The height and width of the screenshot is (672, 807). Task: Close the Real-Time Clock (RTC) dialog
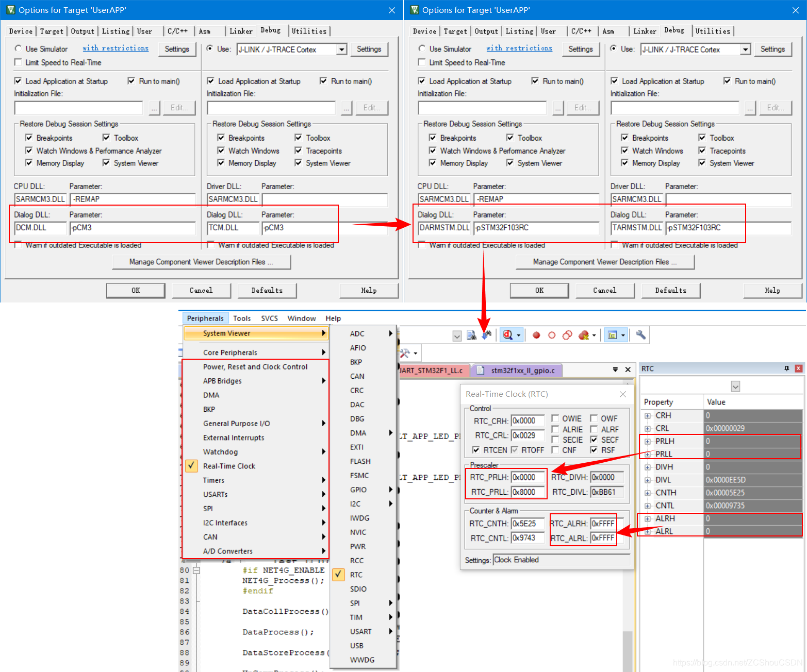623,394
